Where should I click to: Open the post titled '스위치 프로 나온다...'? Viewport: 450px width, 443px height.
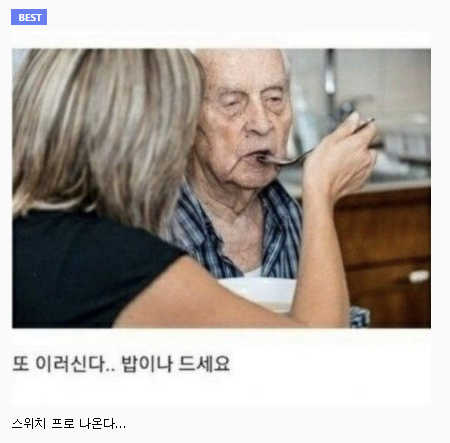point(69,423)
